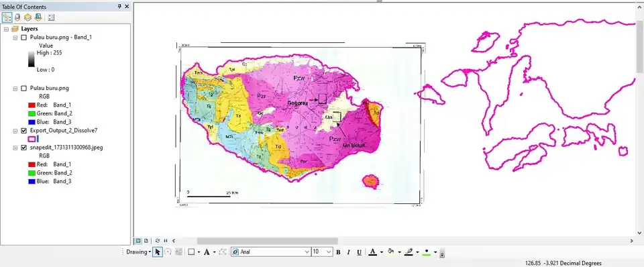This screenshot has height=267, width=644.
Task: Apply the Font Color button
Action: pyautogui.click(x=372, y=252)
